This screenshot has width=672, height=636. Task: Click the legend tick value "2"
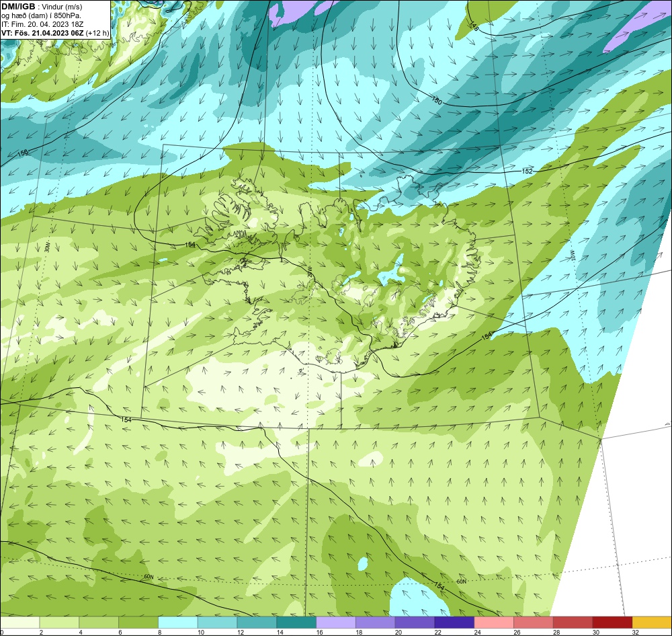pos(41,632)
